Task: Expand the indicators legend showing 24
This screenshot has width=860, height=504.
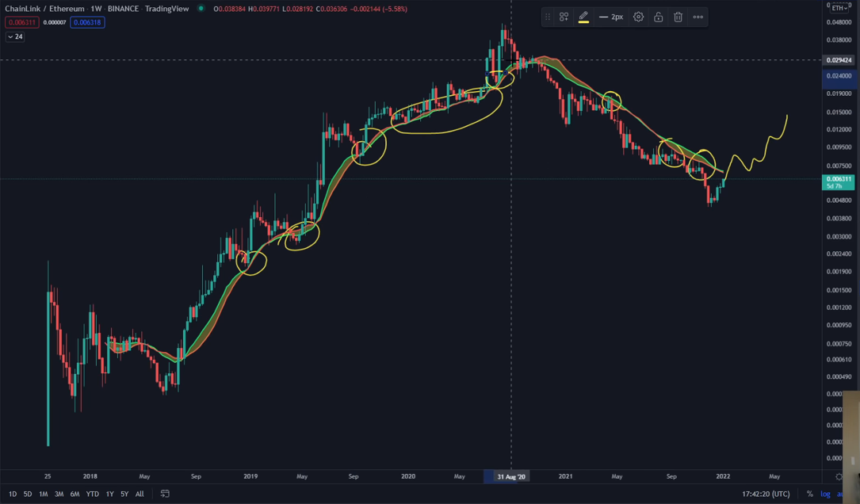Action: (x=14, y=36)
